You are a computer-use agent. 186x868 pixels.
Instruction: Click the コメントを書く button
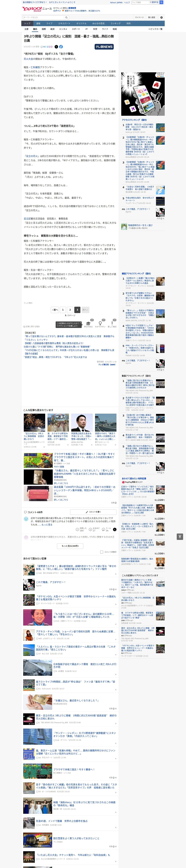[93, 512]
